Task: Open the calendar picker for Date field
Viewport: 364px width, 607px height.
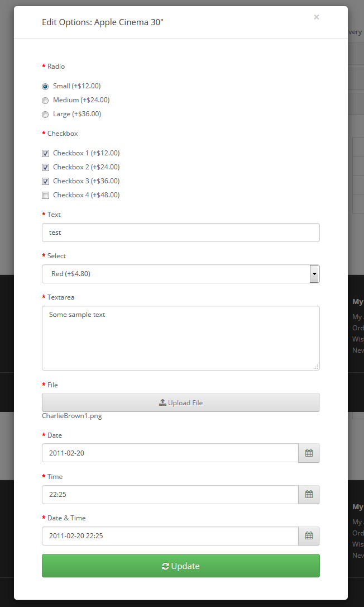Action: (x=309, y=453)
